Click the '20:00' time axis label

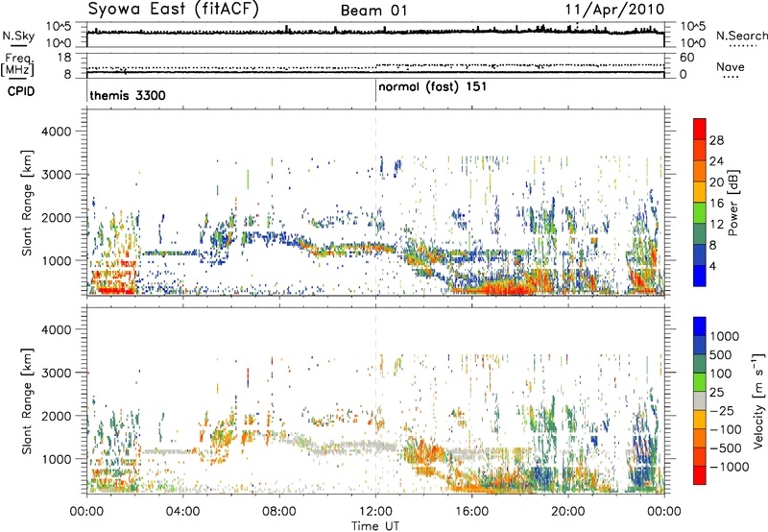[x=567, y=512]
